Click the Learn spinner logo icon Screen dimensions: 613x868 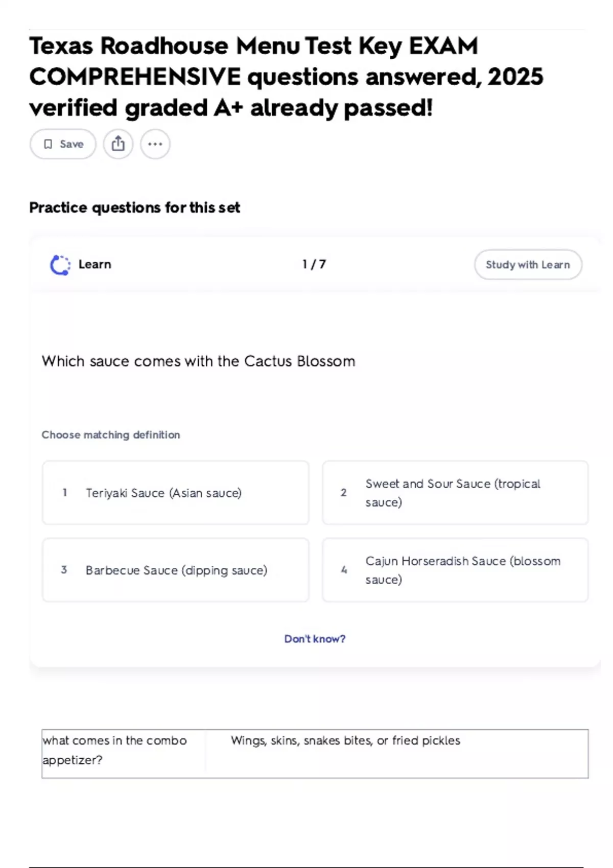point(60,265)
